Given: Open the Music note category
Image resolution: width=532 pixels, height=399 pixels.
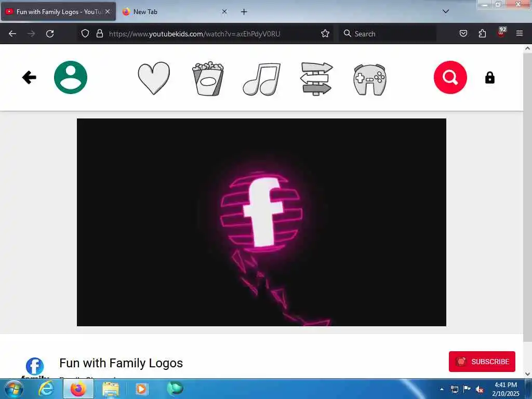Looking at the screenshot, I should pos(262,79).
